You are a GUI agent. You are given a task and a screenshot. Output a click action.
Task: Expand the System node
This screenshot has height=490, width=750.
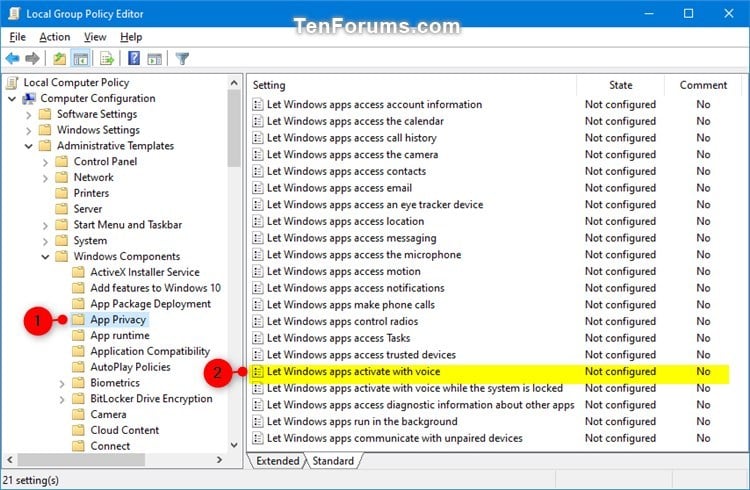45,241
